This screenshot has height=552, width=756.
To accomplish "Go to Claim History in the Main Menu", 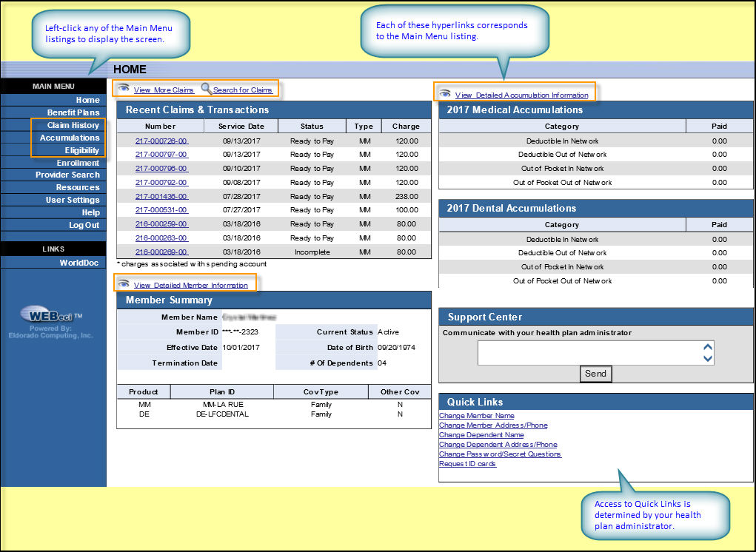I will point(73,125).
